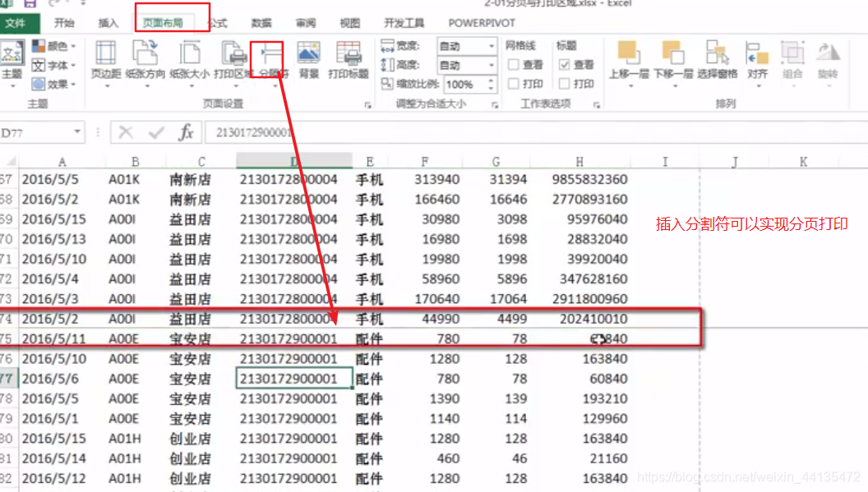
Task: Expand the Name Box dropdown arrow
Action: (77, 132)
